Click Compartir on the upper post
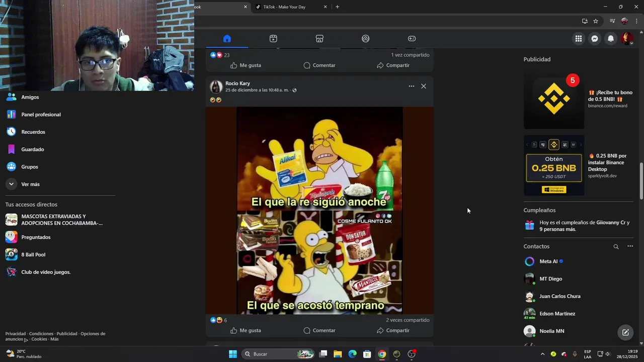 pyautogui.click(x=393, y=65)
